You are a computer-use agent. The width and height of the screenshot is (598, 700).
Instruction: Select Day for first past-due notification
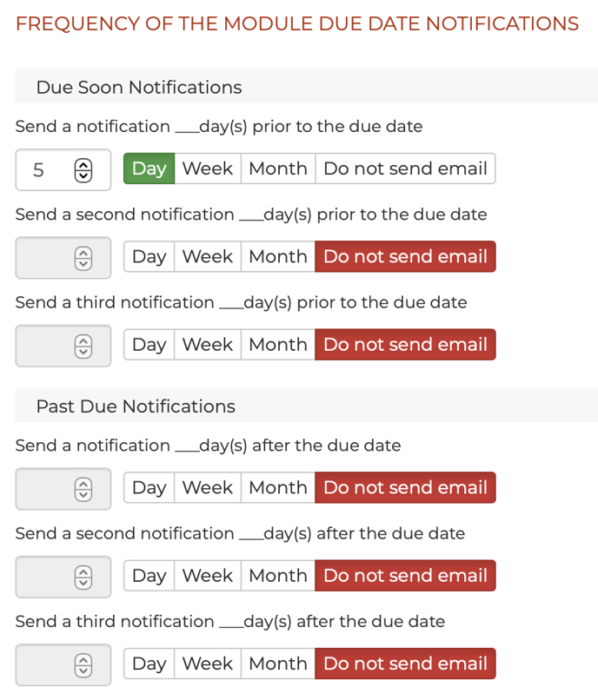coord(149,487)
